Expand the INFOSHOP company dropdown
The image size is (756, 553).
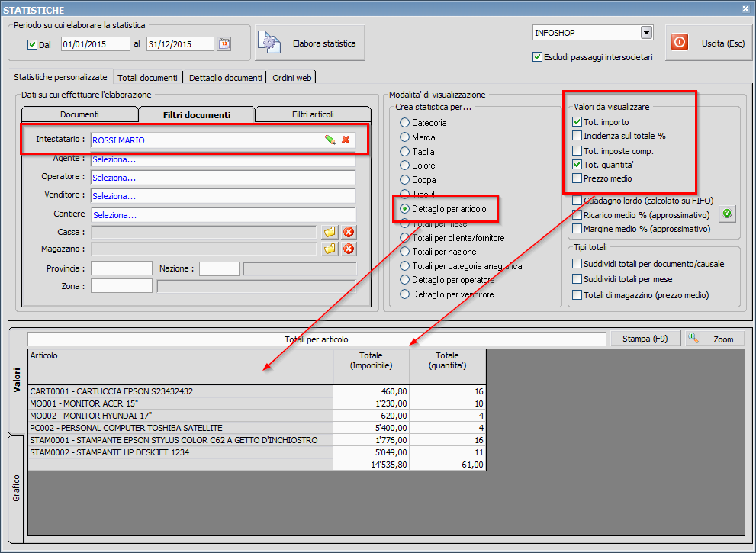[x=646, y=33]
